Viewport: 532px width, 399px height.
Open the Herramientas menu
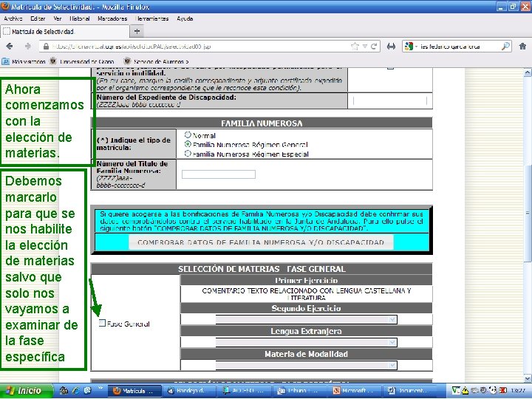click(151, 18)
